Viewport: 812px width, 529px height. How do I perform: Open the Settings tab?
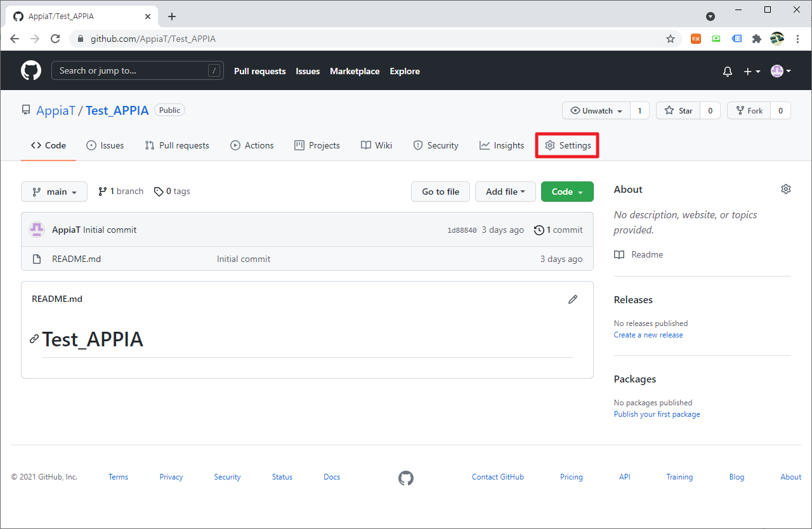coord(568,145)
